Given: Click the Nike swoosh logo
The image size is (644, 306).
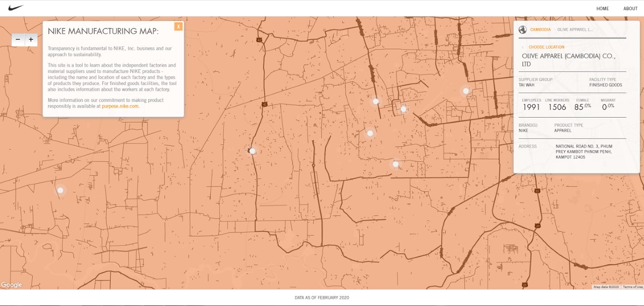Looking at the screenshot, I should pos(16,8).
